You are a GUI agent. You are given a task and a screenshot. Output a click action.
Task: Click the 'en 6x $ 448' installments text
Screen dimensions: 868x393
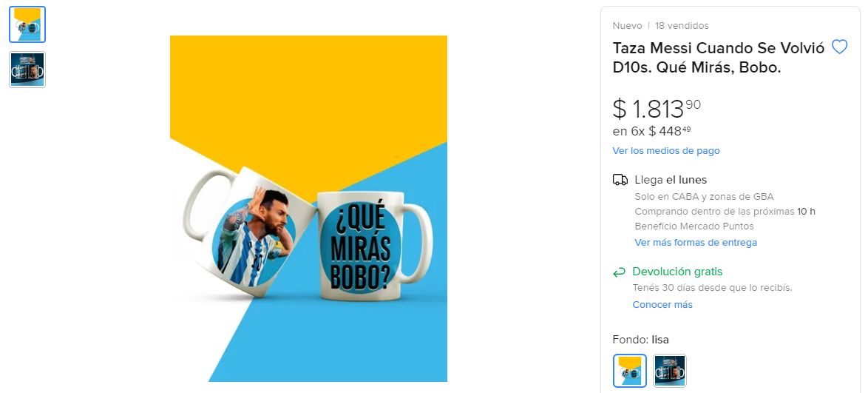pyautogui.click(x=651, y=131)
